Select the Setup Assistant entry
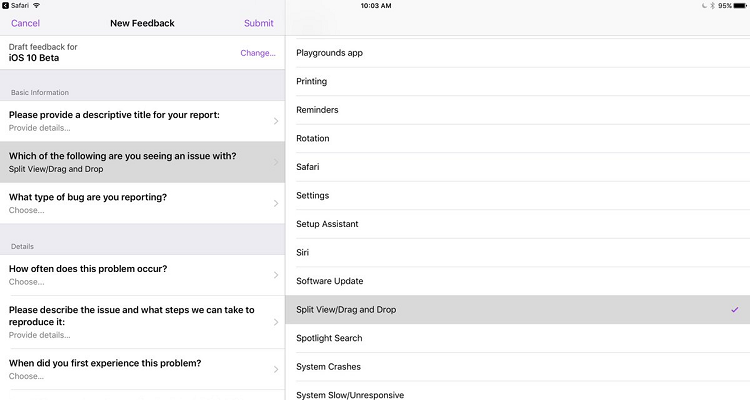750x400 pixels. point(327,224)
